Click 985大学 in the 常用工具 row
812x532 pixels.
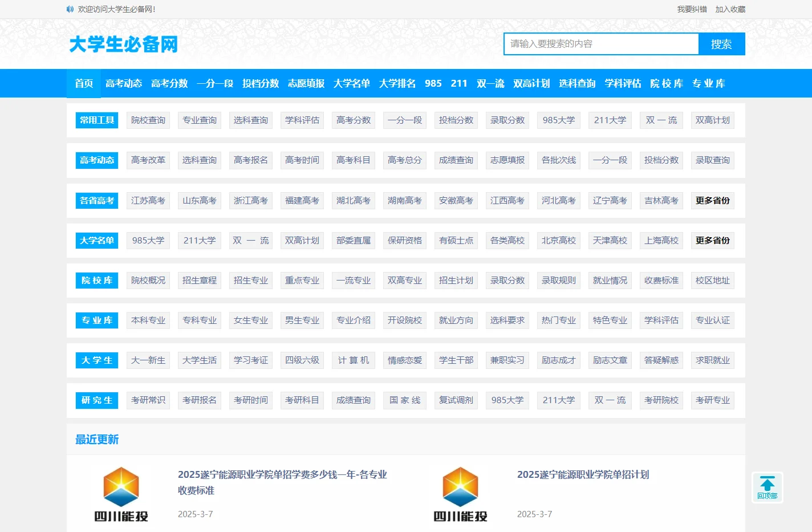pos(559,120)
